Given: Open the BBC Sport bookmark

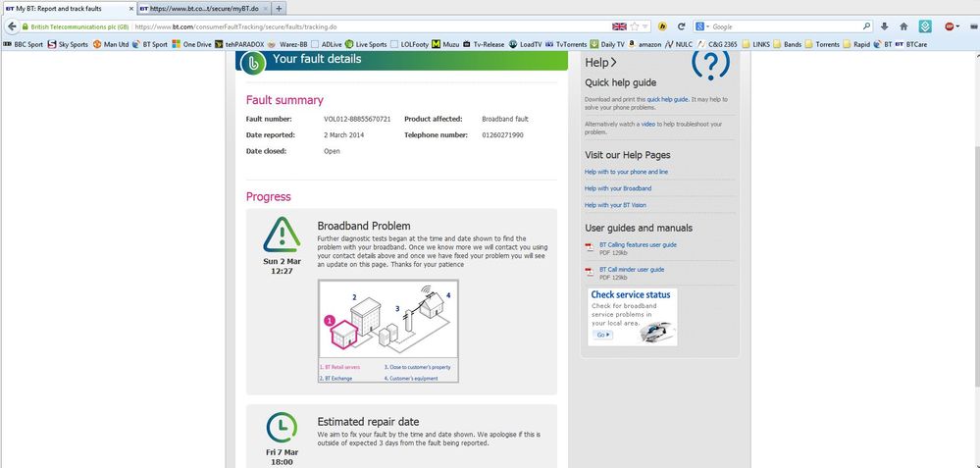Looking at the screenshot, I should [24, 44].
